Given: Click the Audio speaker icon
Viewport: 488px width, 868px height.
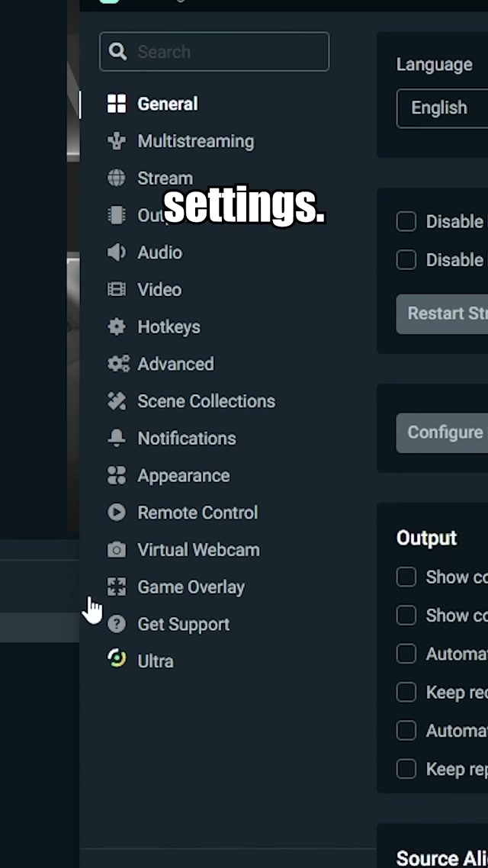Looking at the screenshot, I should [117, 252].
